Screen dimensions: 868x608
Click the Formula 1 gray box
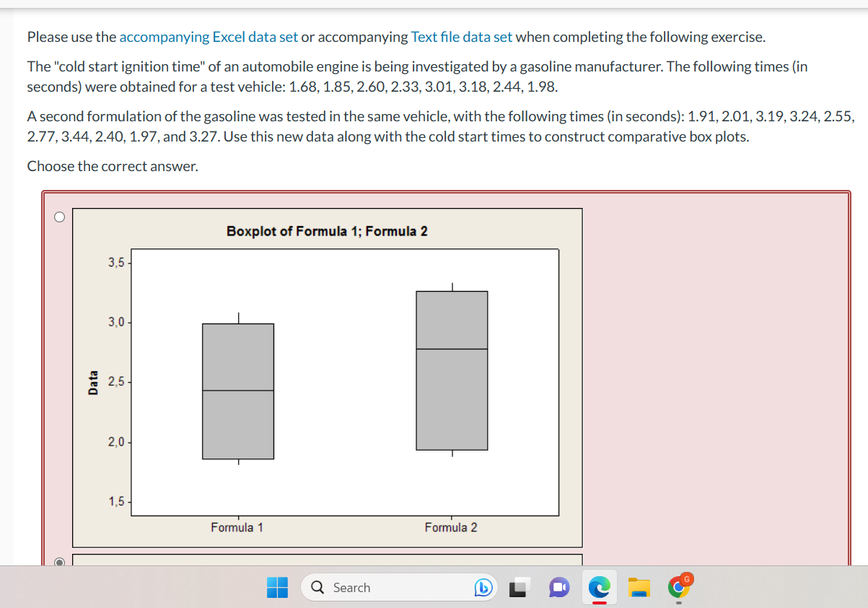[238, 391]
